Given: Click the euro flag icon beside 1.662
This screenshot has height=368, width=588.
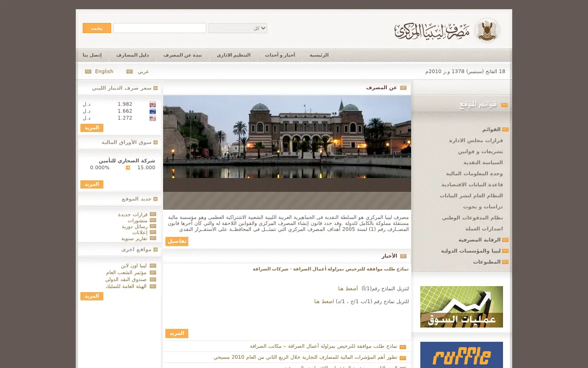Looking at the screenshot, I should click(x=153, y=111).
